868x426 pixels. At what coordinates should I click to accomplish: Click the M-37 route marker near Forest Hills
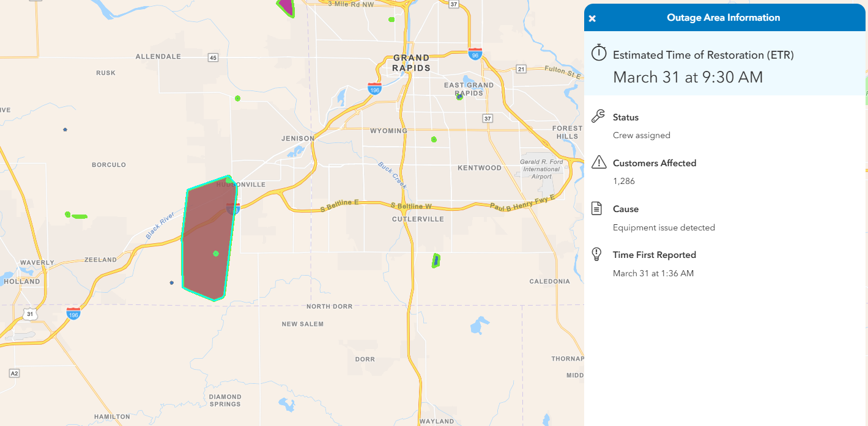[x=487, y=119]
